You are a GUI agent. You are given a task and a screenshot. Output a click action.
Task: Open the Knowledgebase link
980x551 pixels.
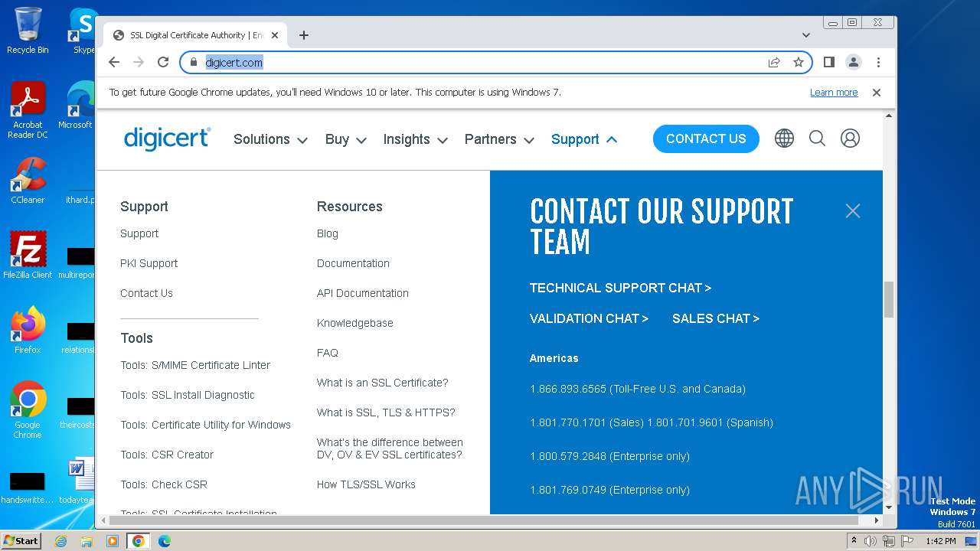[x=355, y=323]
